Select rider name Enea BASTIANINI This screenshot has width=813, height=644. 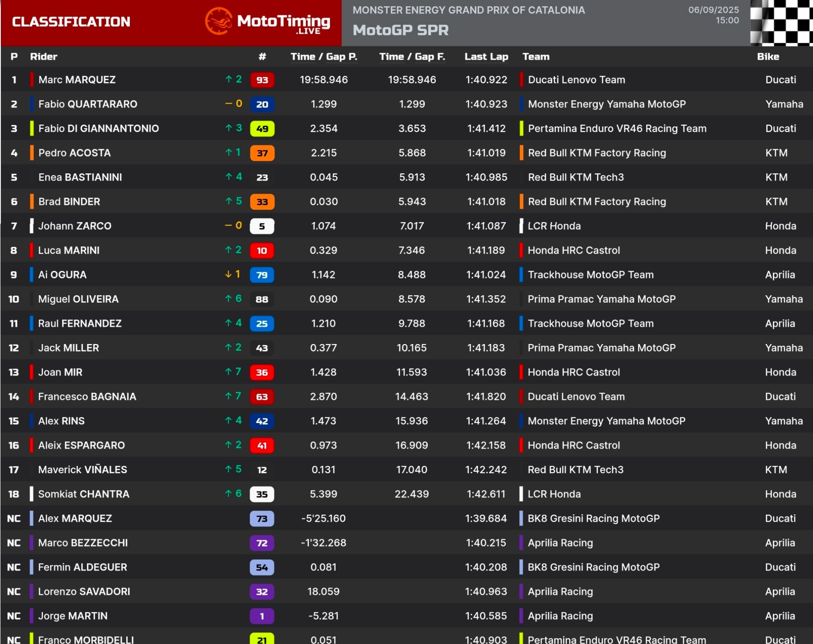click(x=80, y=177)
